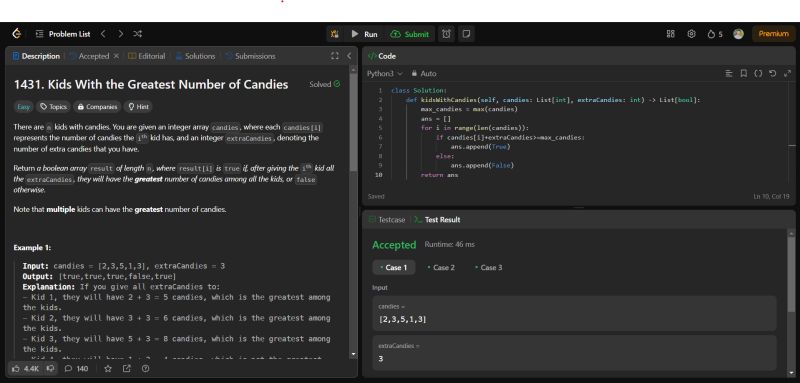Open settings gear icon in top bar
Viewport: 800px width, 383px height.
pyautogui.click(x=691, y=34)
